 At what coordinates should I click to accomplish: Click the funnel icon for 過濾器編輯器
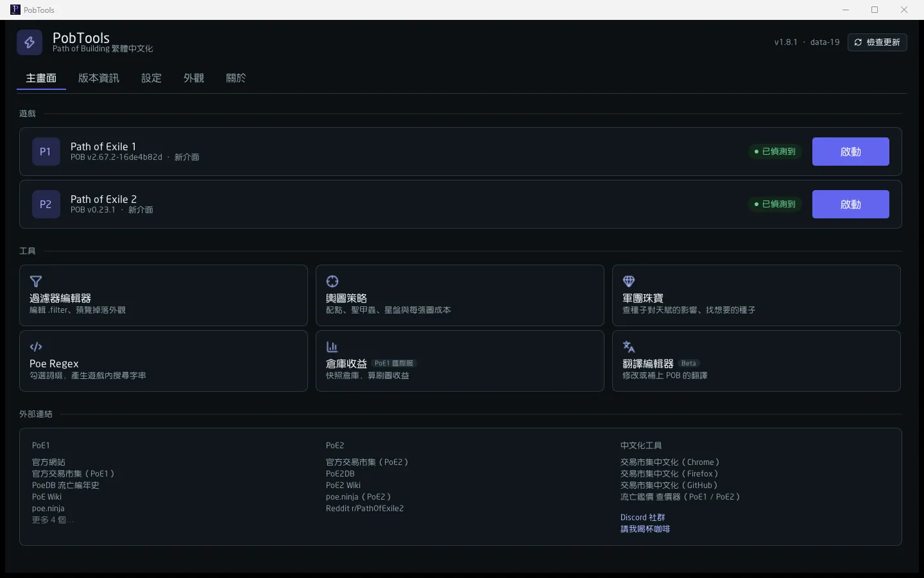(x=36, y=281)
